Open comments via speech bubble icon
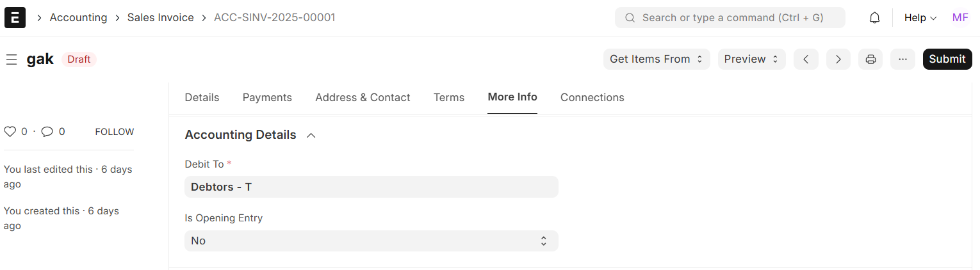 click(x=47, y=132)
